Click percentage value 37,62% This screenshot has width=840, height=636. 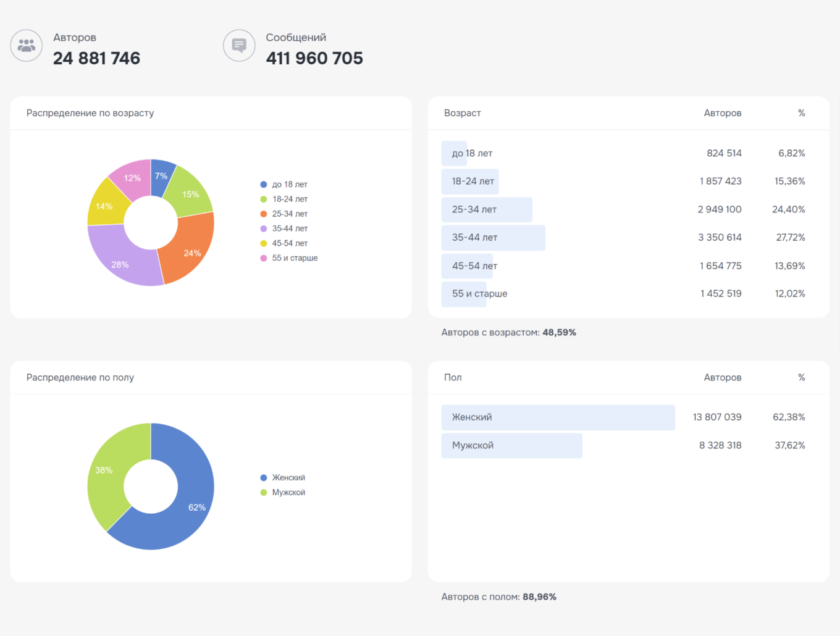click(x=790, y=446)
